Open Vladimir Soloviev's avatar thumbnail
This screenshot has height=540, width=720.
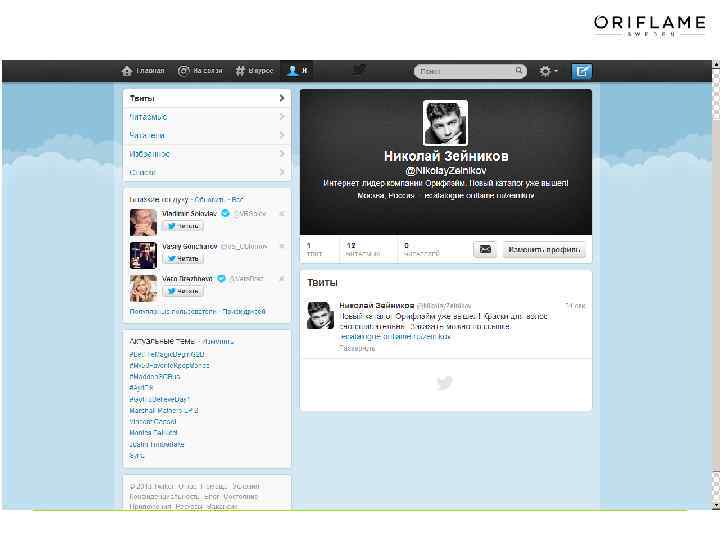pyautogui.click(x=143, y=222)
